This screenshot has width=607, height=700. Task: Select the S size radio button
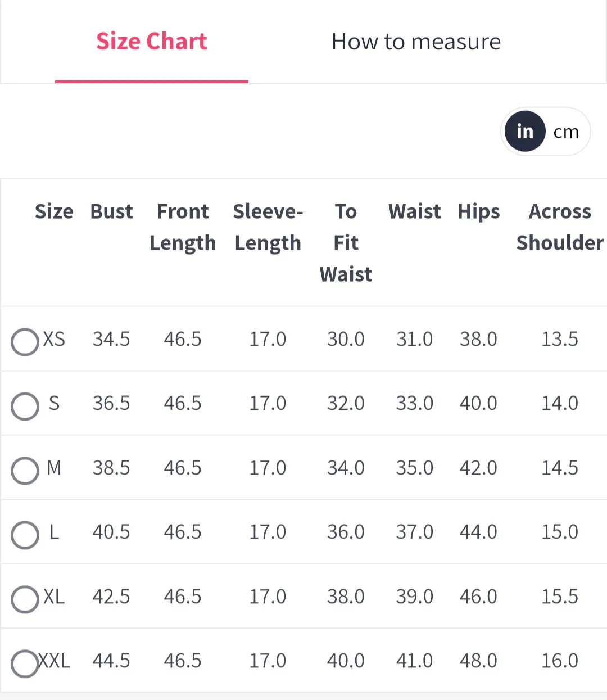point(25,407)
